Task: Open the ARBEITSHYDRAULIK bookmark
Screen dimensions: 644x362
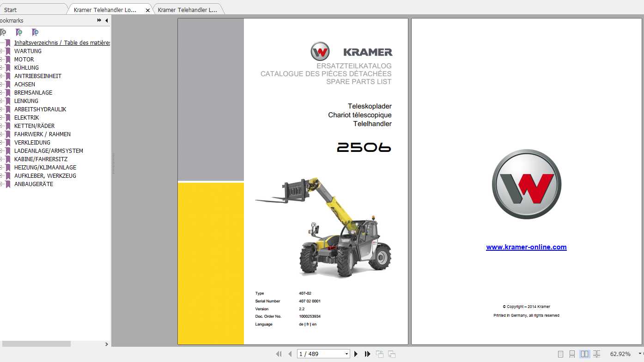Action: [x=40, y=109]
